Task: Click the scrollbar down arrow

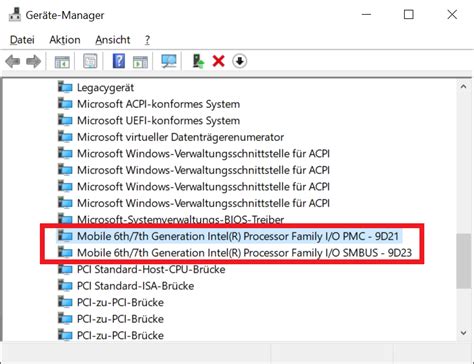Action: point(463,333)
